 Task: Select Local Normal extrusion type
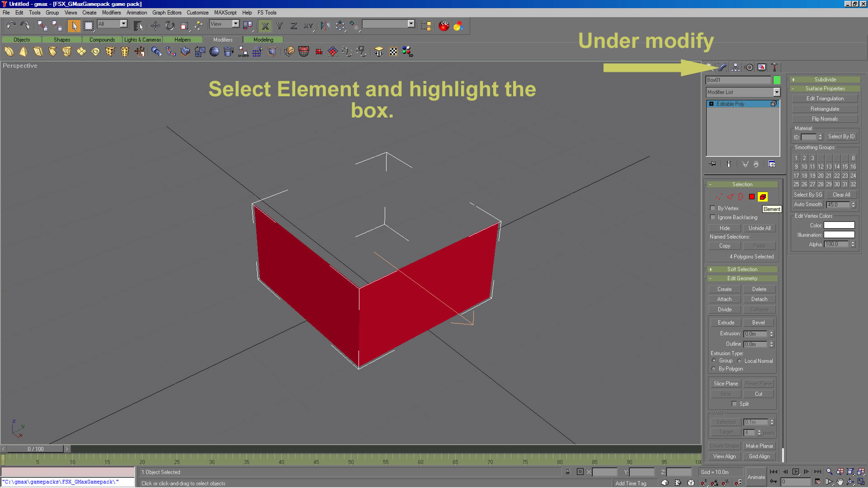740,361
